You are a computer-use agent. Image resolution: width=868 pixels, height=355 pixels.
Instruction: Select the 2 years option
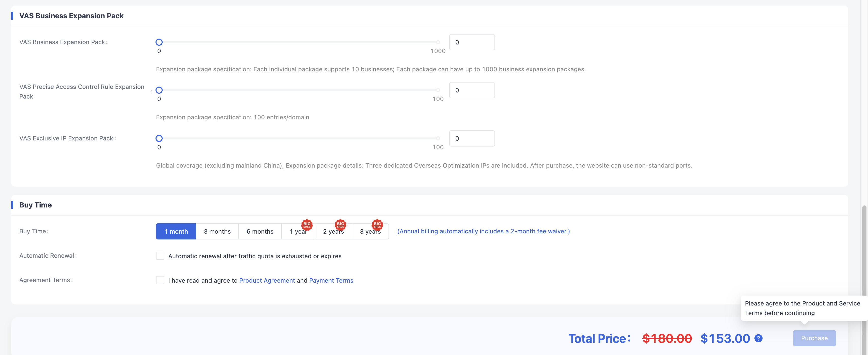pyautogui.click(x=334, y=231)
